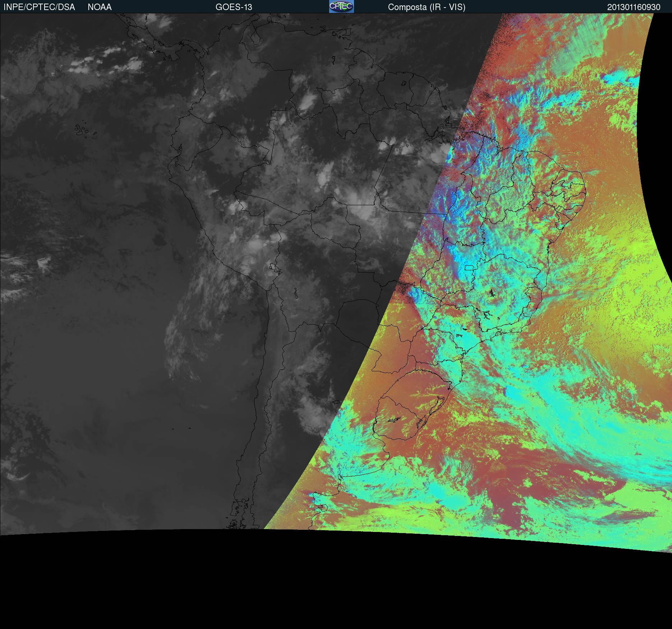Screen dimensions: 672x629
Task: Click the 201301160930 timestamp
Action: 634,7
